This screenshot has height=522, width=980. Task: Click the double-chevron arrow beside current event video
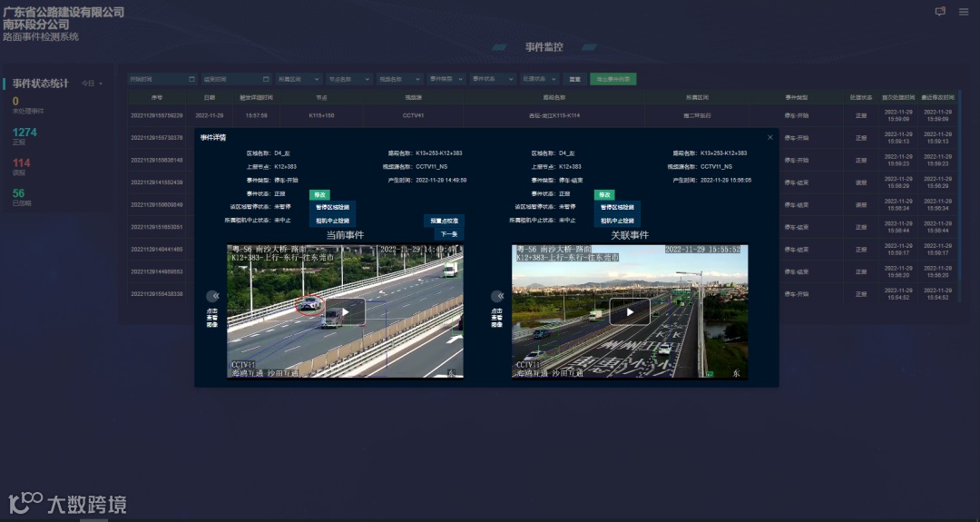coord(215,296)
